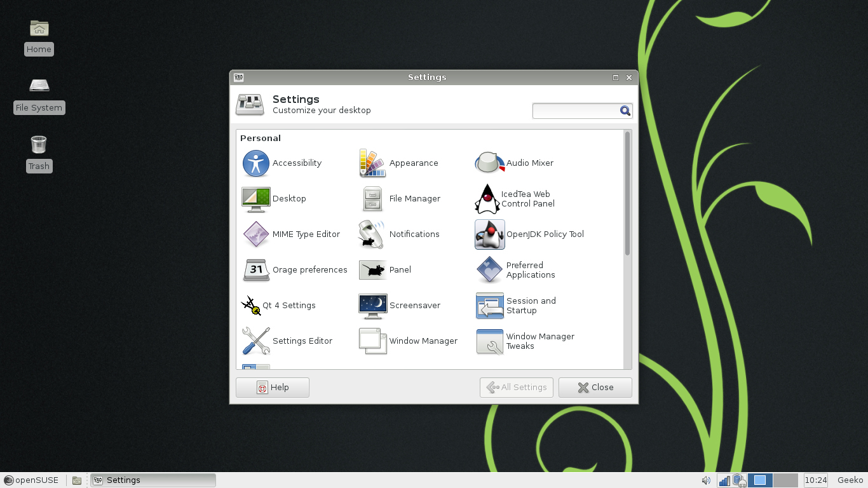Open the openSUSE application menu
Image resolution: width=868 pixels, height=488 pixels.
pos(32,480)
